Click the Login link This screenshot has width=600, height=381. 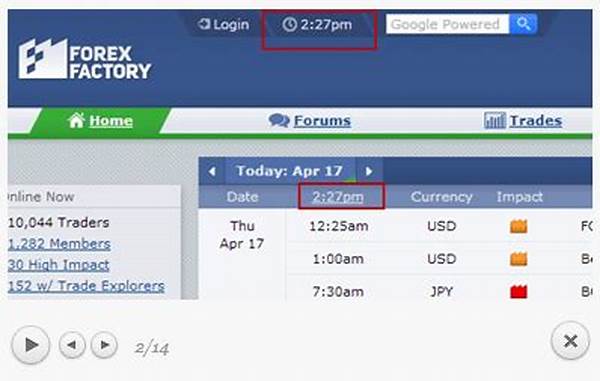223,24
